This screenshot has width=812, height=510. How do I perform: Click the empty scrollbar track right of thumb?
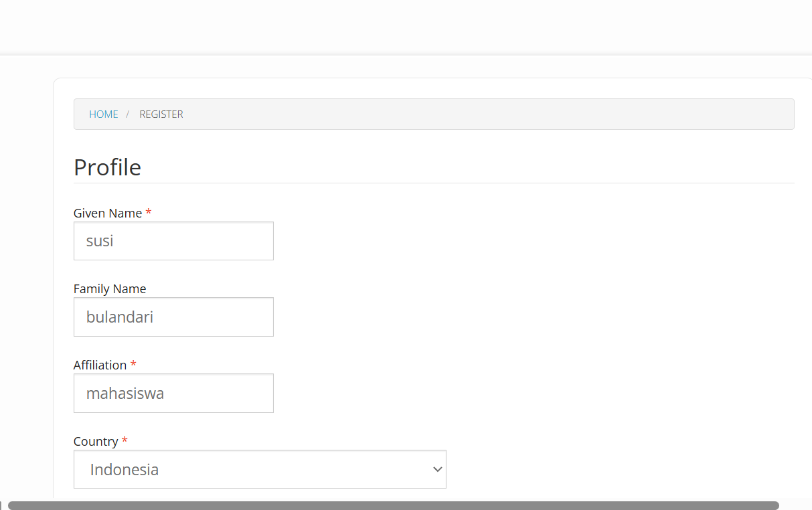pos(795,505)
